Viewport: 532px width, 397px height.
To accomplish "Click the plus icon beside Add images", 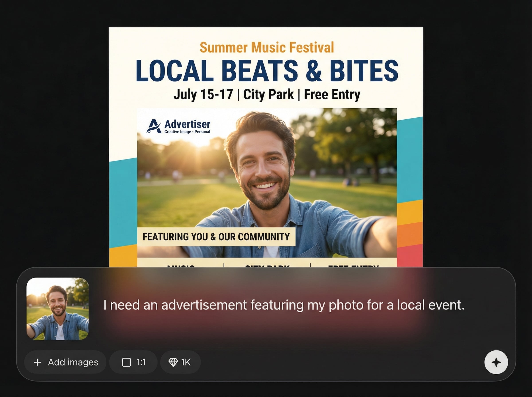I will [x=37, y=362].
